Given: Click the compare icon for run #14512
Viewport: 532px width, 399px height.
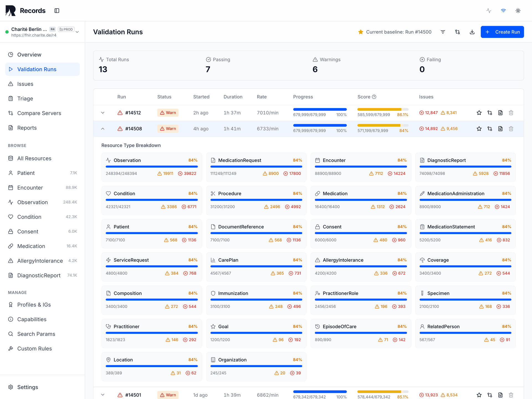Looking at the screenshot, I should [x=489, y=113].
